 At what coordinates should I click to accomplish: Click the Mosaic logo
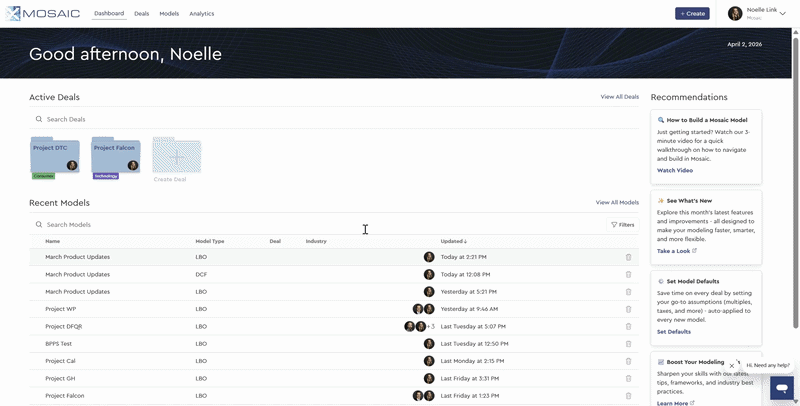(x=43, y=14)
